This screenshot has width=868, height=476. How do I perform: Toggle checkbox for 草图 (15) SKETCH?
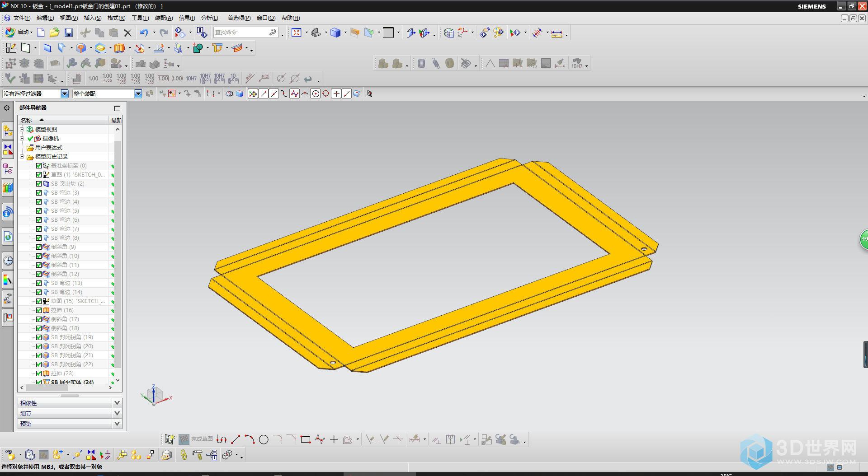tap(39, 301)
